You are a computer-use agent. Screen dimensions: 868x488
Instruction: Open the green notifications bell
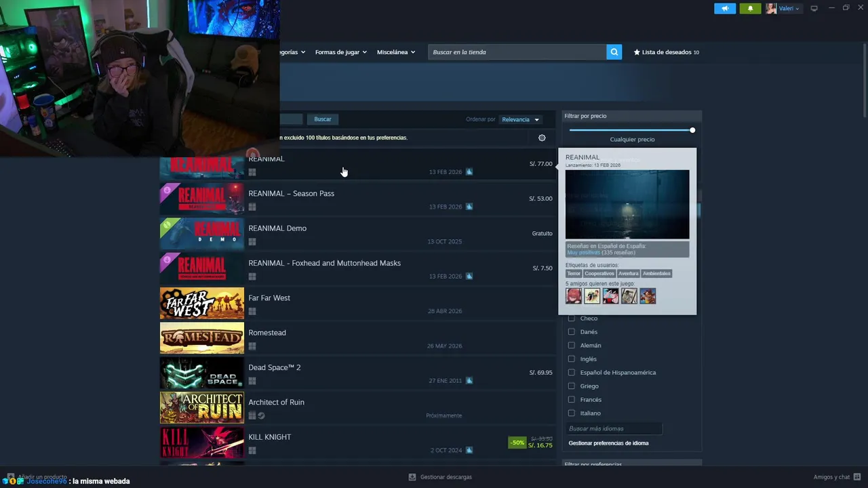[x=750, y=8]
